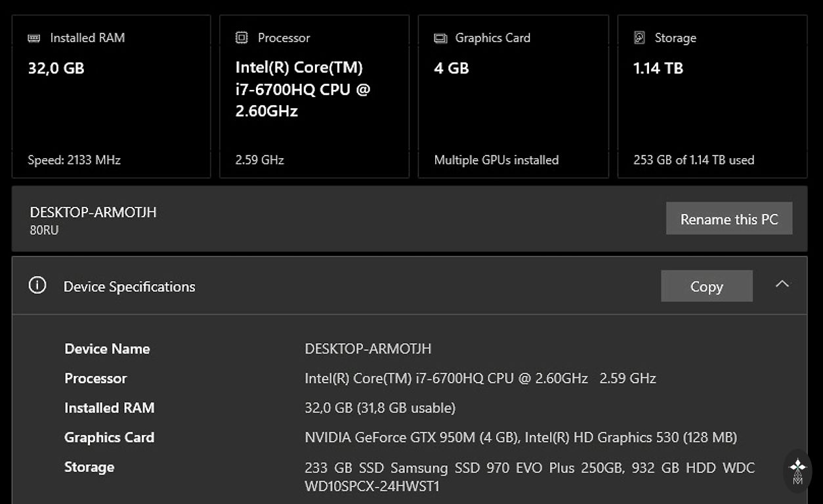
Task: Click the 4 GB graphics card value
Action: [452, 68]
